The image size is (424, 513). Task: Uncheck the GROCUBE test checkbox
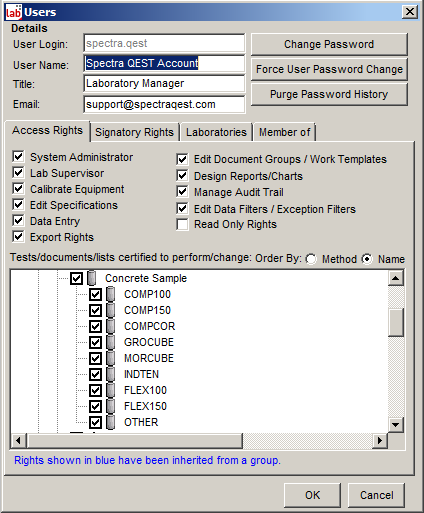(95, 342)
